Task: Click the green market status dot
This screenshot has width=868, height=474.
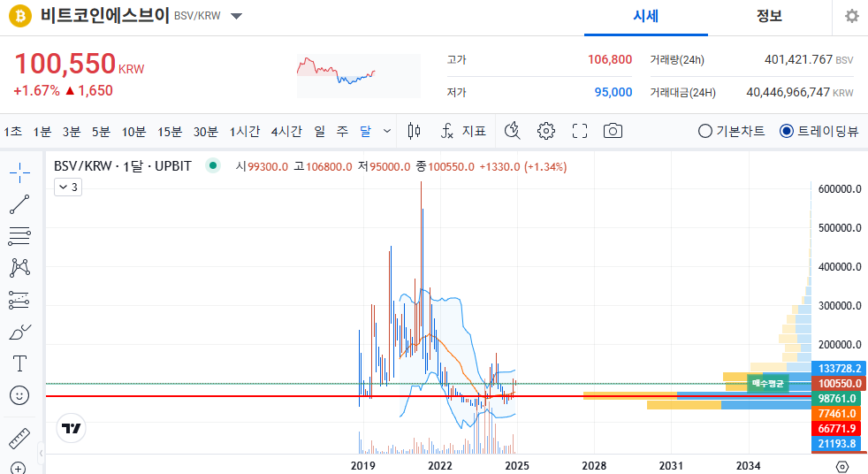Action: pyautogui.click(x=212, y=165)
